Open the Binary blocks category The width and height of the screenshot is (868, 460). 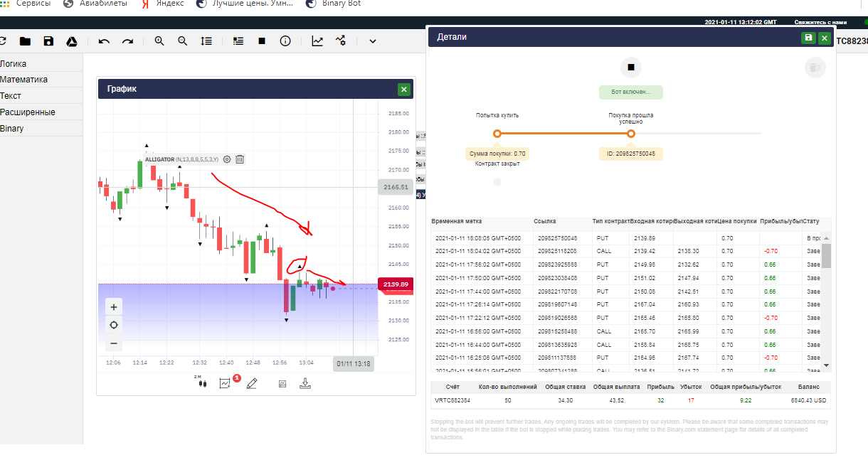click(41, 129)
